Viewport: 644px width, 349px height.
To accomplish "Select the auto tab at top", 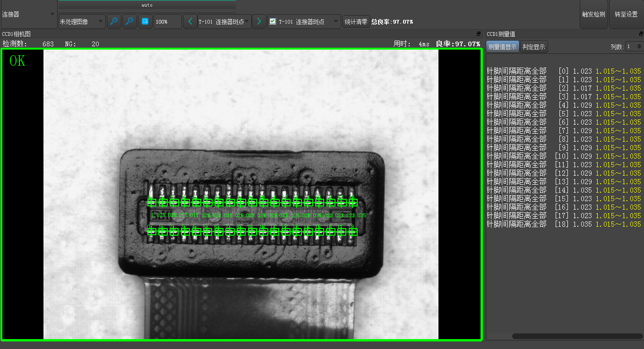I will tap(147, 5).
